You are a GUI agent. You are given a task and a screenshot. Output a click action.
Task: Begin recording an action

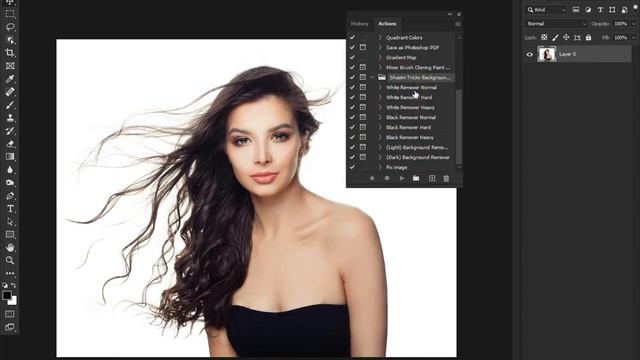387,178
